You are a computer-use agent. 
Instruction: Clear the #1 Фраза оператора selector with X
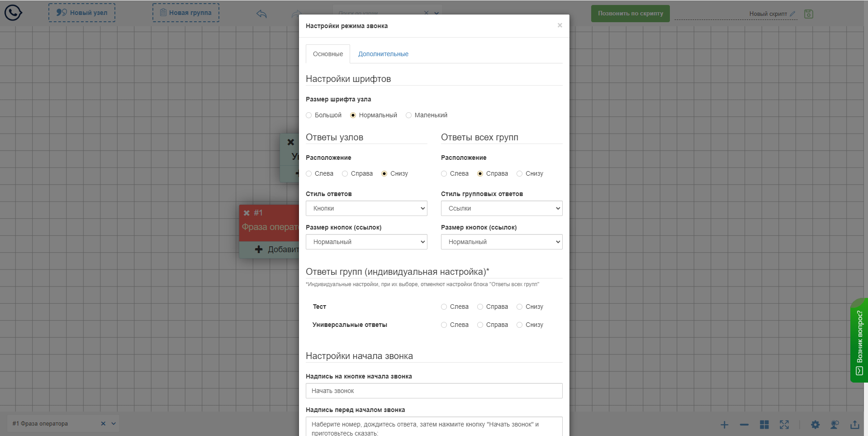coord(103,424)
